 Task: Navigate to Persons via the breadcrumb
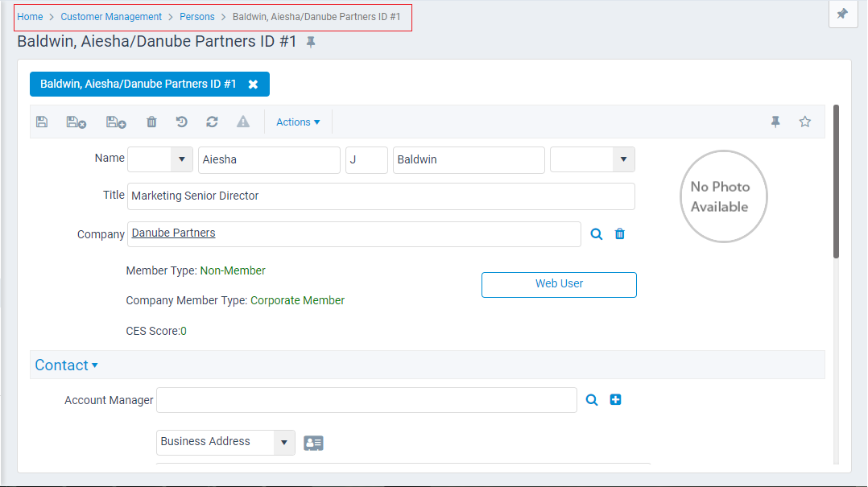tap(197, 16)
